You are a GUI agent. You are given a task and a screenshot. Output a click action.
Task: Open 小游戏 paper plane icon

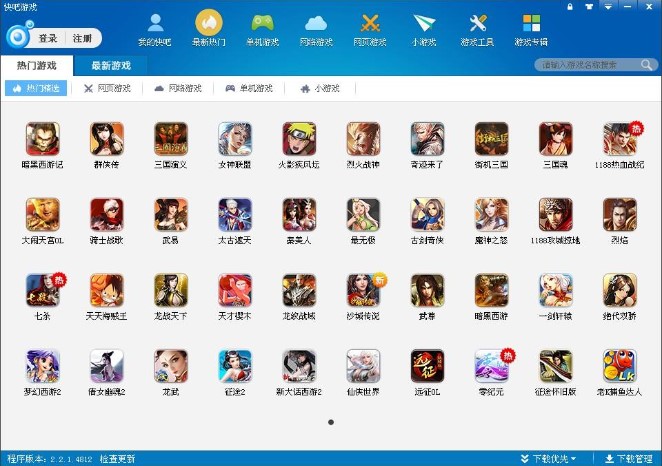(x=424, y=24)
